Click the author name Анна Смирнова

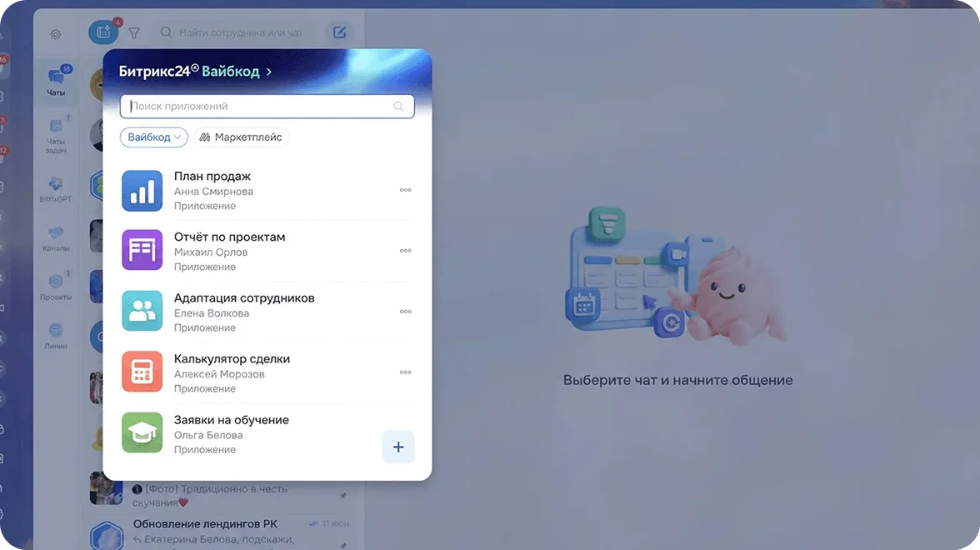213,192
